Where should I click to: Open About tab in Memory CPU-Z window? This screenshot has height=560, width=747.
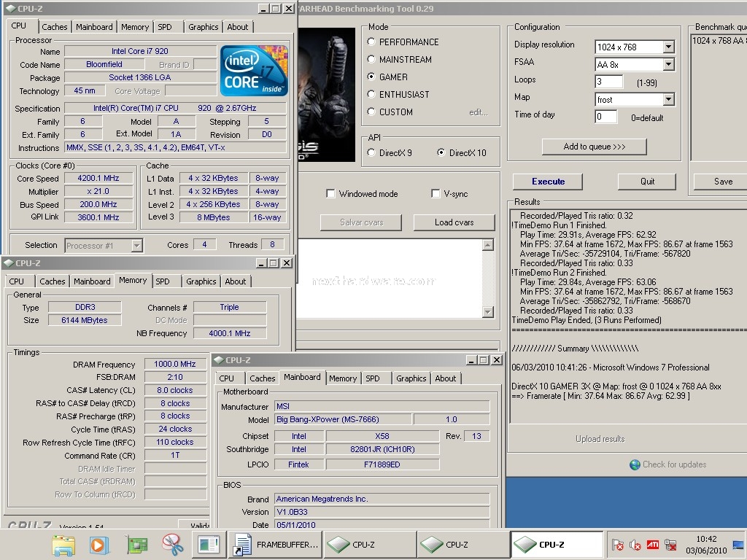[x=236, y=281]
